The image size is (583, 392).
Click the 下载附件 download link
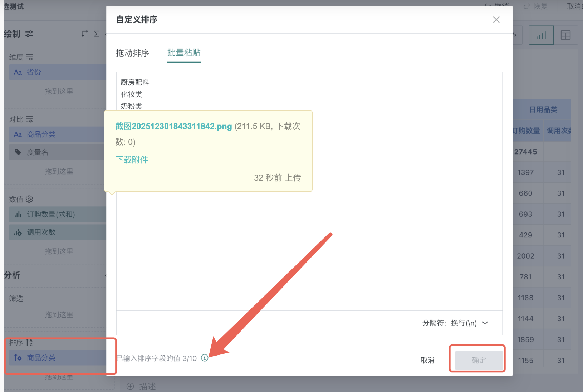[132, 160]
